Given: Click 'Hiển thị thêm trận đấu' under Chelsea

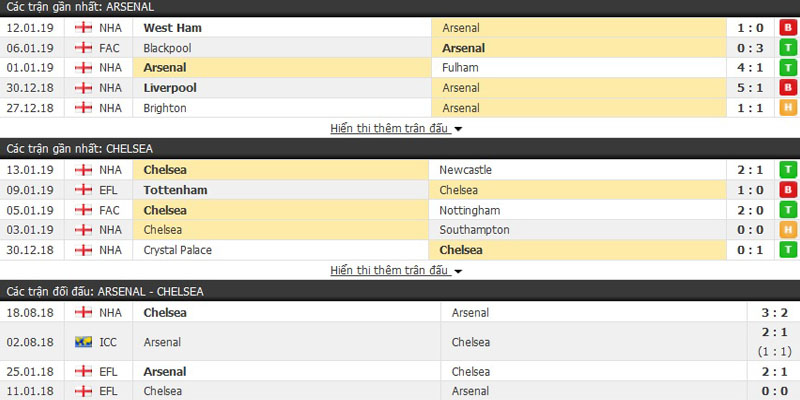Looking at the screenshot, I should tap(389, 271).
